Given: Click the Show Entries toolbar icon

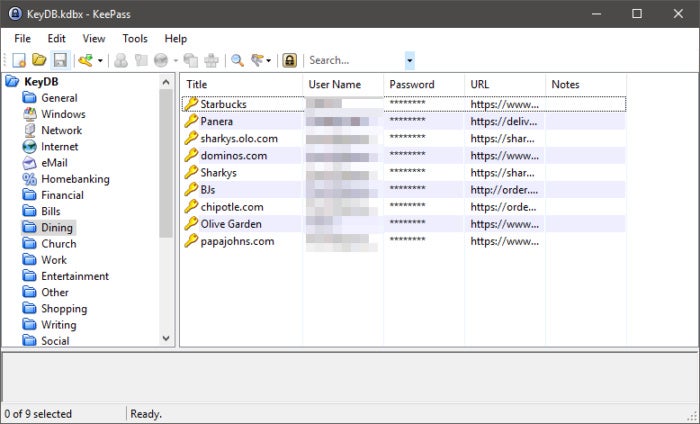Looking at the screenshot, I should click(x=257, y=60).
